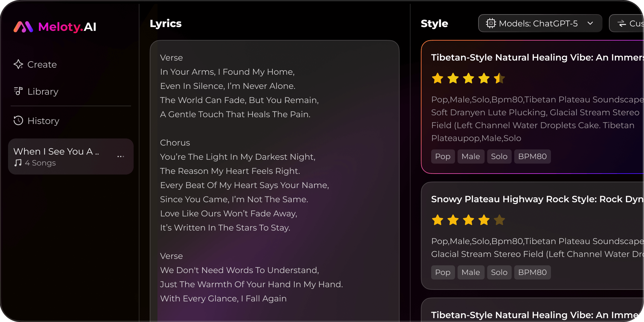Select the 'When I See You A ..' playlist
644x322 pixels.
56,152
